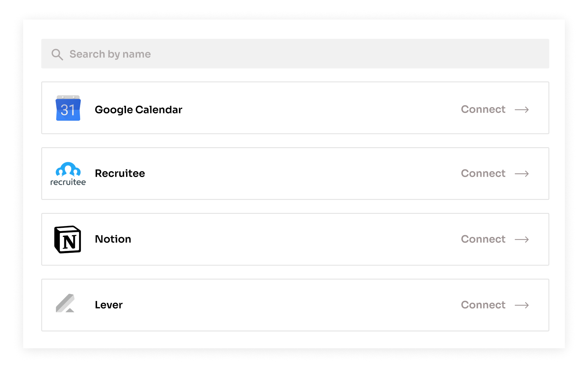Click the magnifying glass search icon
Viewport: 588px width, 368px height.
click(x=57, y=54)
